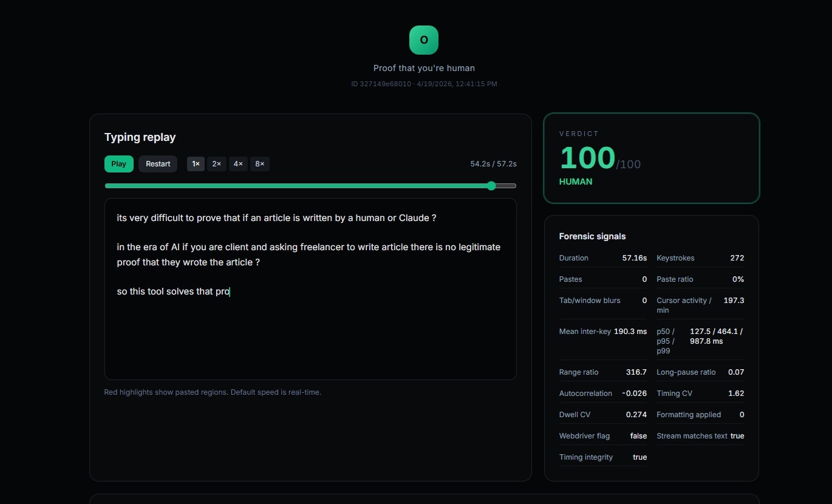Click the green O logo icon

pos(424,40)
